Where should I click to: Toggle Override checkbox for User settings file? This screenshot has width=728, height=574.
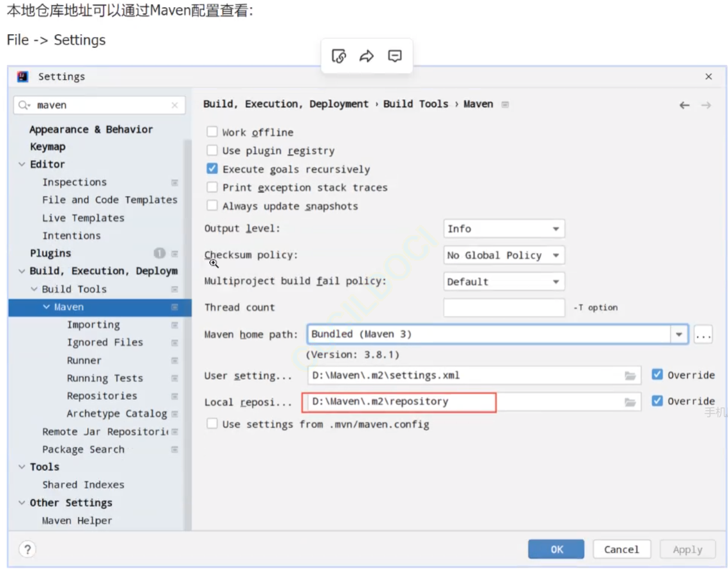(x=657, y=374)
